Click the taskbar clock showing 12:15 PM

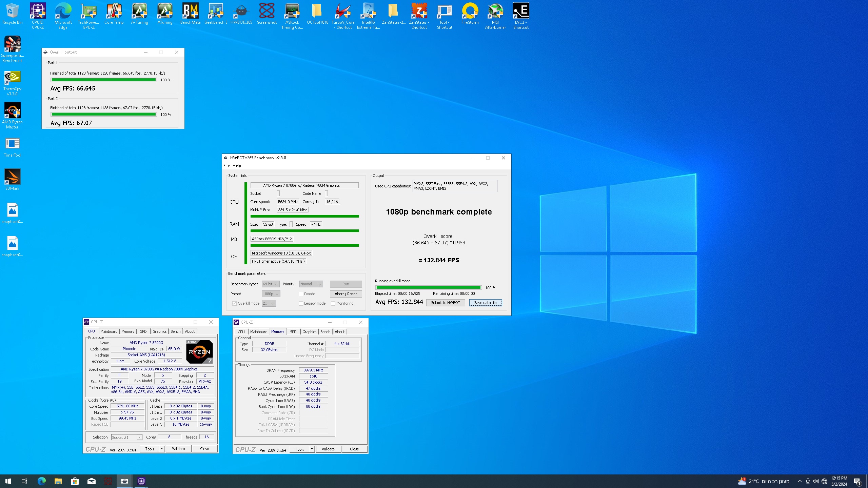click(x=839, y=481)
